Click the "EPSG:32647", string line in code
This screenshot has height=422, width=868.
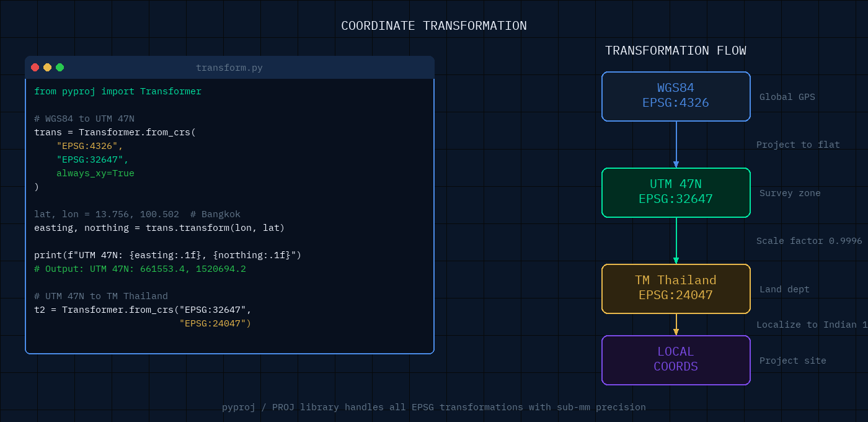pyautogui.click(x=92, y=159)
